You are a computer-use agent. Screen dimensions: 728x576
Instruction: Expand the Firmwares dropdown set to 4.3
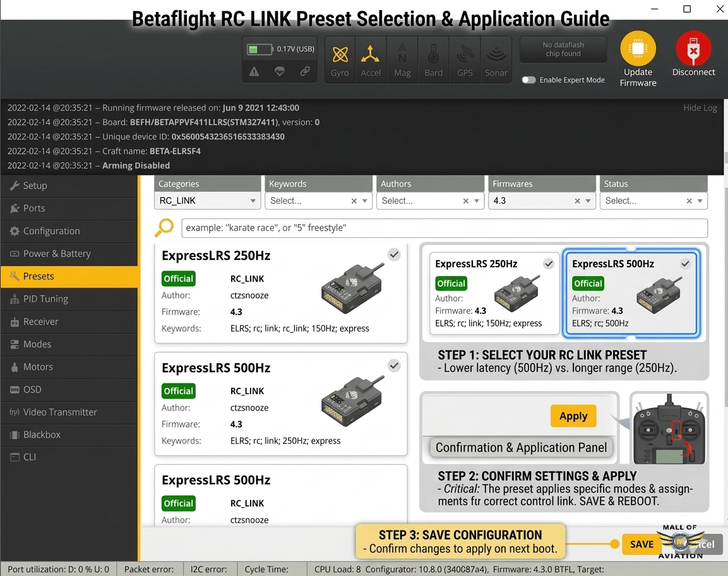(x=541, y=200)
